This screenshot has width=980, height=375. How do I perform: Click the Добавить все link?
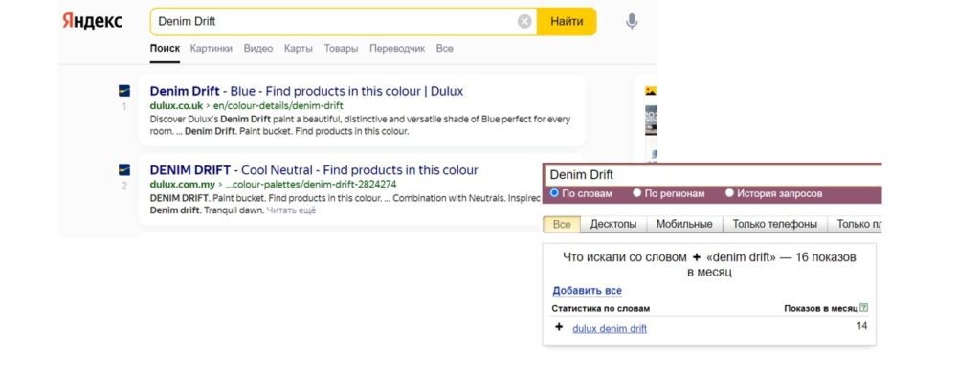click(587, 291)
